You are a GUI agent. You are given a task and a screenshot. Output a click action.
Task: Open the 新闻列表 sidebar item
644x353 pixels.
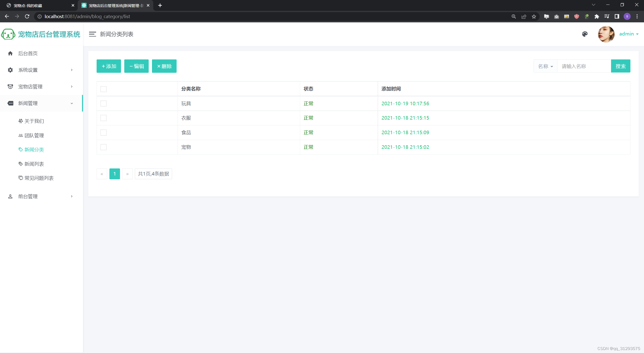pos(34,164)
